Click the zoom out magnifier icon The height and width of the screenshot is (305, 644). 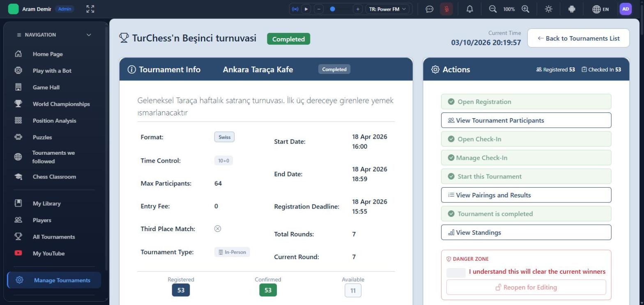tap(493, 9)
